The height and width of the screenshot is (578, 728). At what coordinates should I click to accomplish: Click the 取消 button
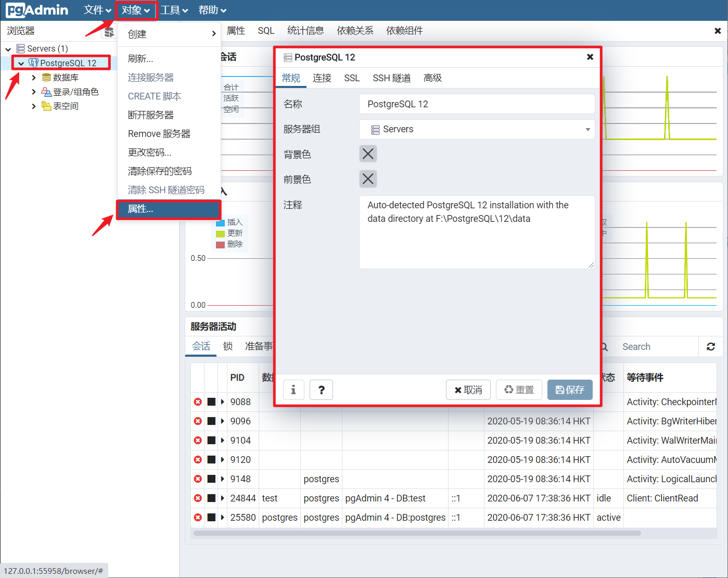(468, 389)
